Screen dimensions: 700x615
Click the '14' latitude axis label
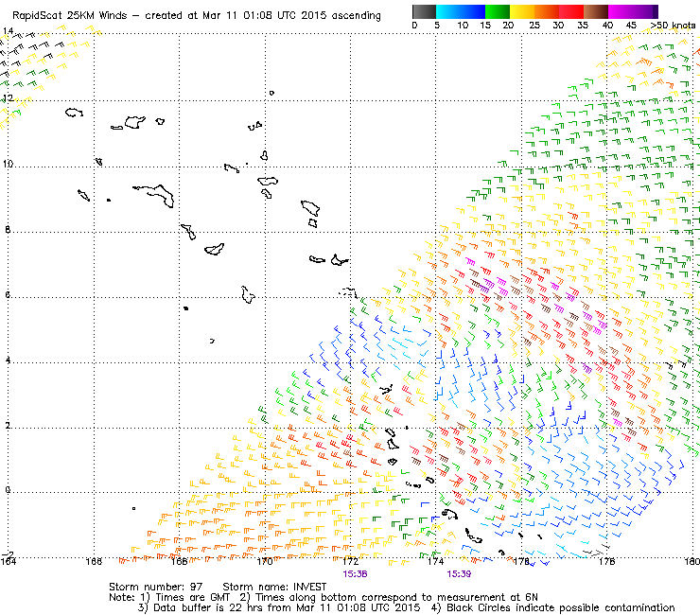(x=8, y=31)
